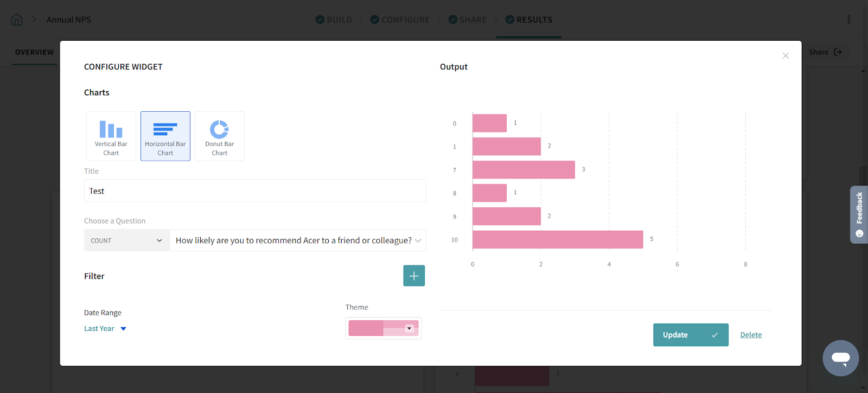Screen dimensions: 868x393
Task: Select the Horizontal Bar Chart option
Action: 165,136
